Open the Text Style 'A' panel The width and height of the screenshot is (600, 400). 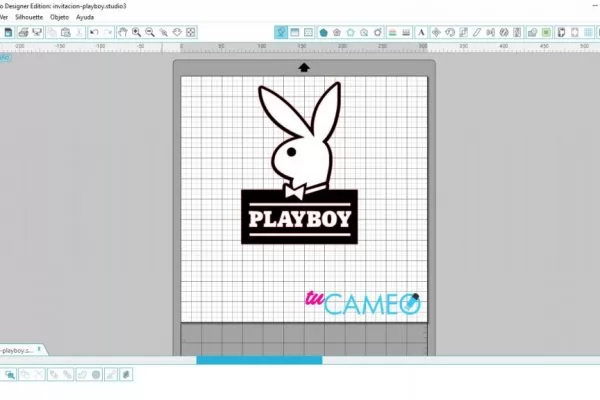(421, 33)
